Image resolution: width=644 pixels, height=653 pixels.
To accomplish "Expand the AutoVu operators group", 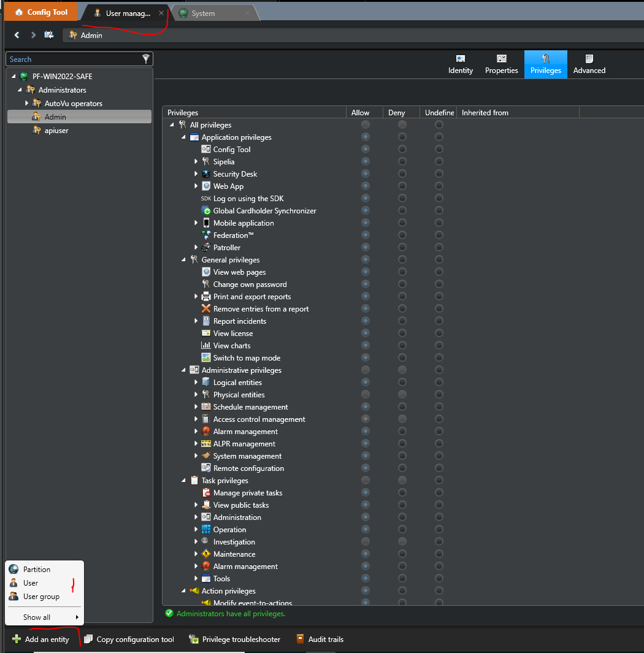I will pos(27,103).
